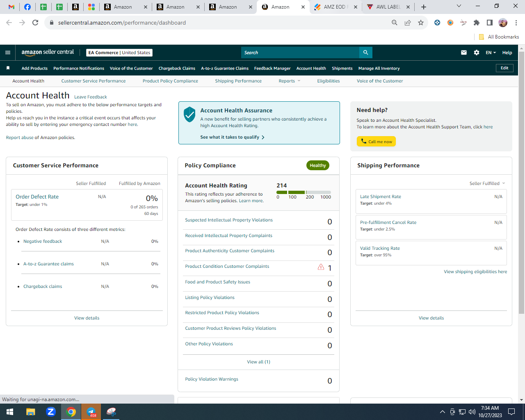Click the Edit button in navigation bar
Screen dimensions: 525x420
point(504,68)
